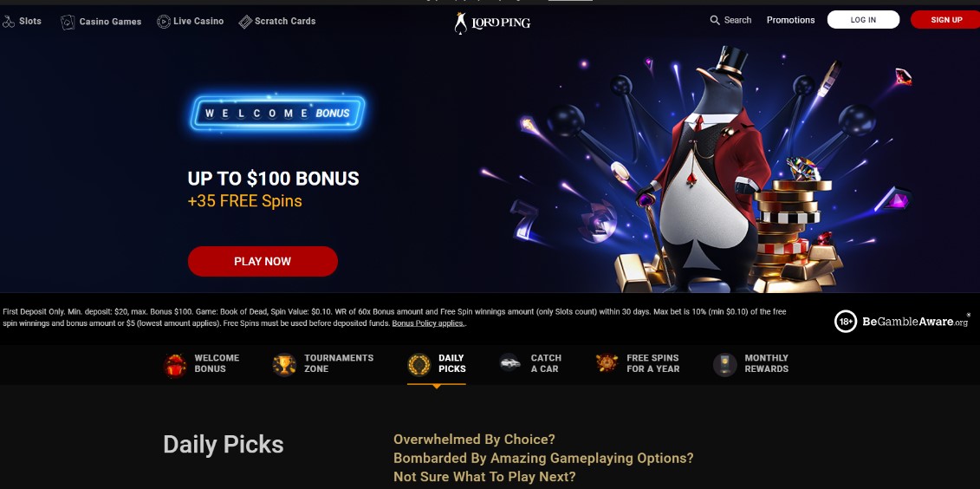Click the Catch A Car icon
Image resolution: width=980 pixels, height=489 pixels.
click(x=510, y=362)
